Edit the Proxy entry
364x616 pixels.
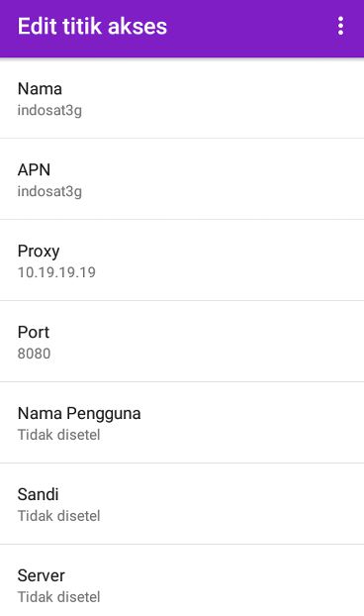182,260
